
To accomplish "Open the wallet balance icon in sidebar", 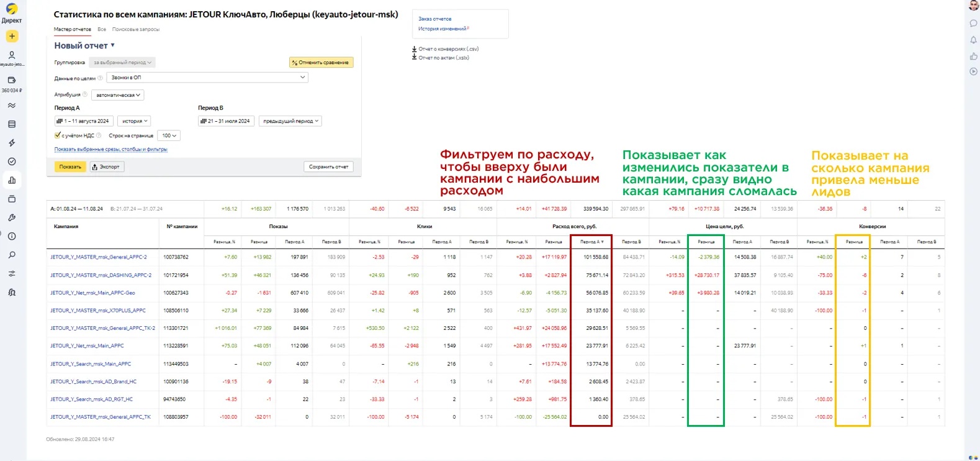I will (x=12, y=80).
